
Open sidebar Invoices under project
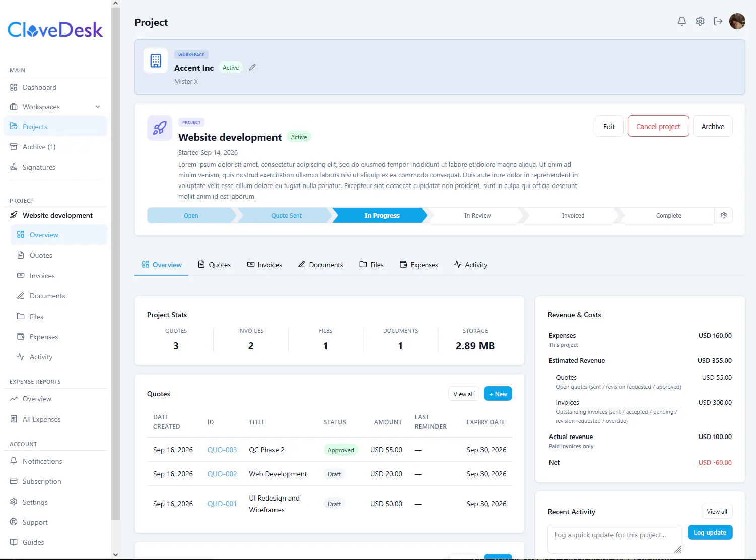tap(59, 276)
